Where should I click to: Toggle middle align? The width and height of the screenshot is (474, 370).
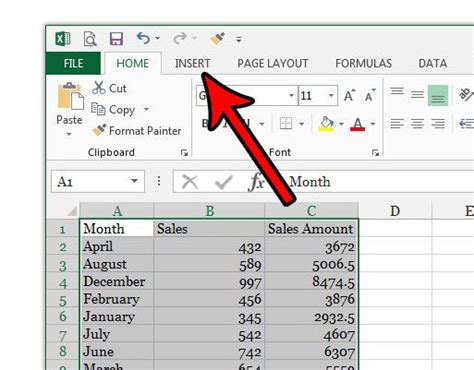coord(417,95)
